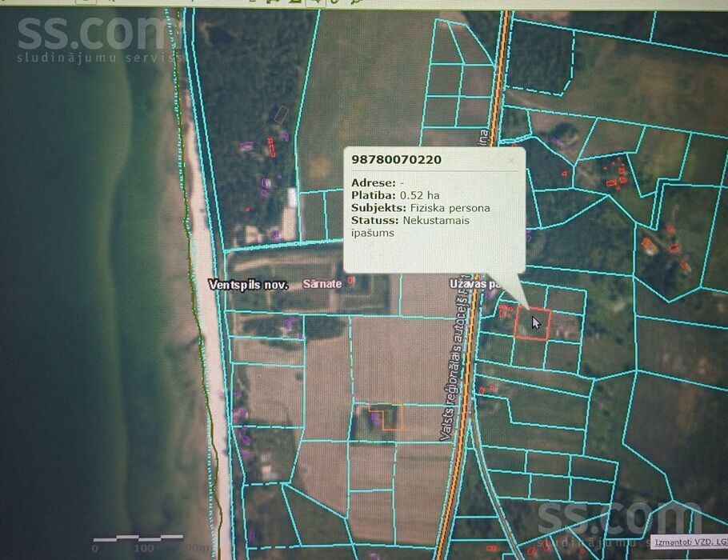Viewport: 728px width, 560px height.
Task: Click the 'Subjekts: Fiziska persona' line
Action: coord(420,208)
